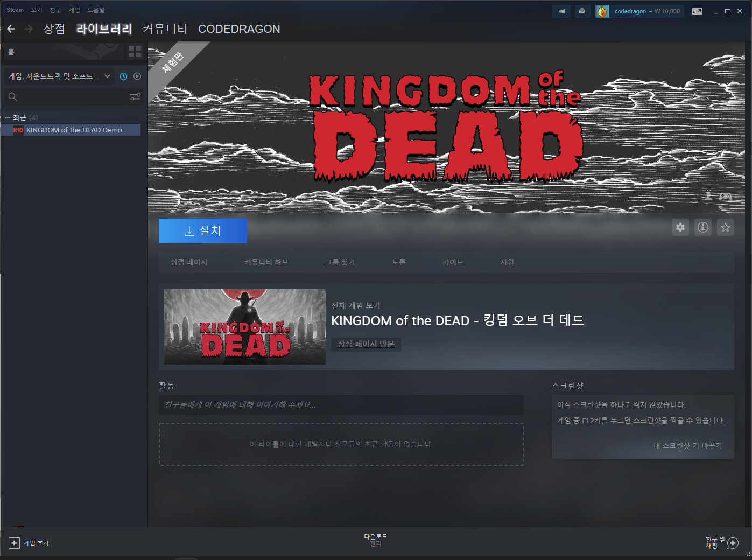The image size is (752, 560).
Task: Click the codedragon profile avatar
Action: 602,11
